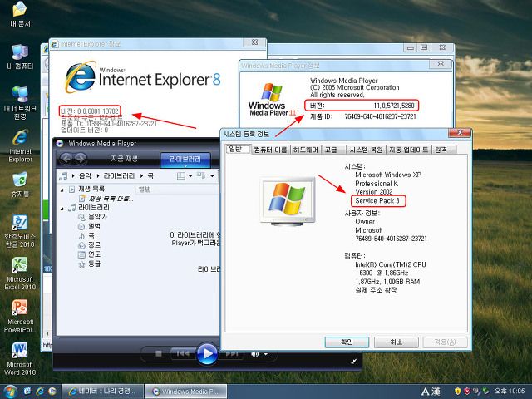Expand the arrow before 곡 in breadcrumb
Image resolution: width=532 pixels, height=399 pixels.
coord(142,175)
